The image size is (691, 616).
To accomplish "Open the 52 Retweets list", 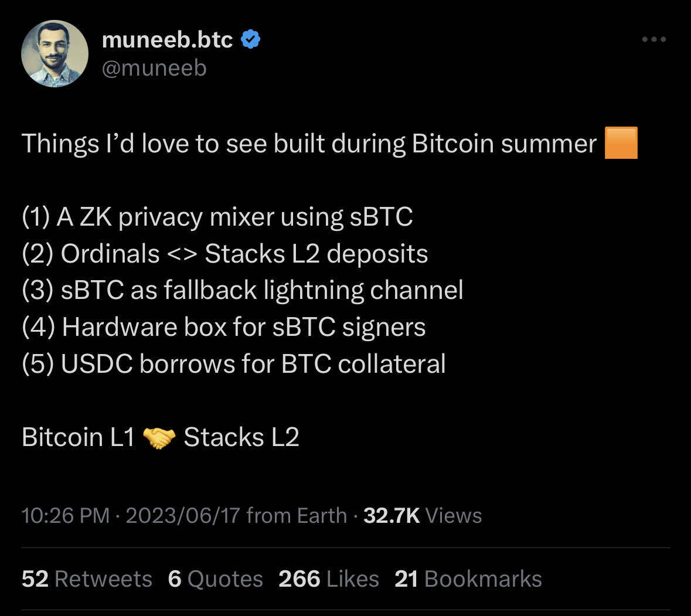I will click(x=87, y=579).
